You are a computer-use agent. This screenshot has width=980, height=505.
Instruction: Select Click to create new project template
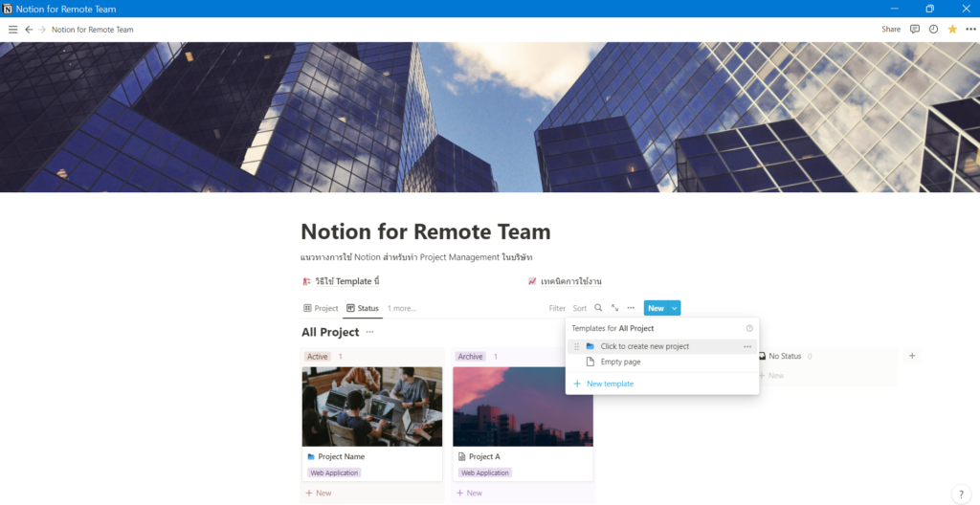tap(662, 346)
